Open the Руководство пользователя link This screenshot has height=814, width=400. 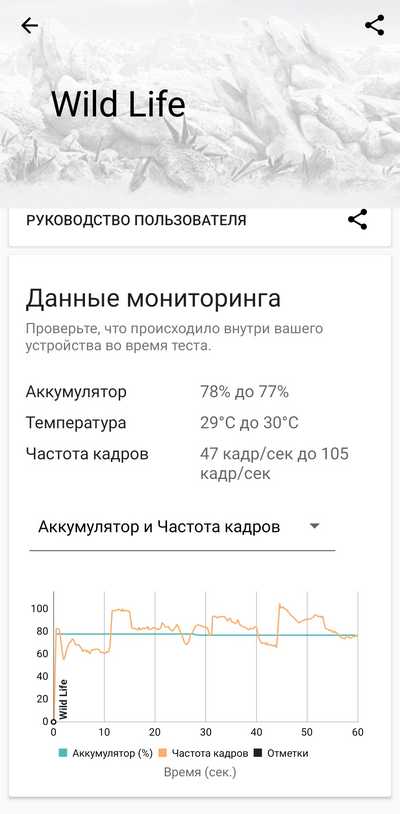click(x=136, y=220)
